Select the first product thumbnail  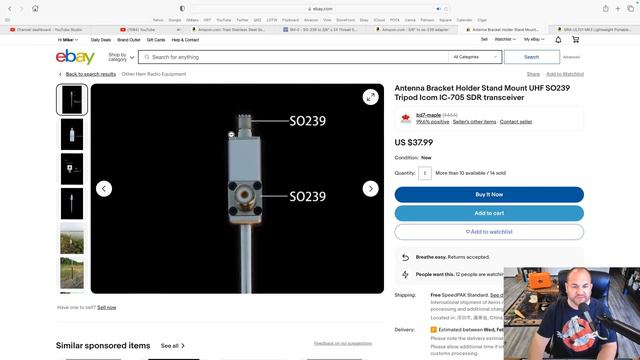[x=72, y=100]
